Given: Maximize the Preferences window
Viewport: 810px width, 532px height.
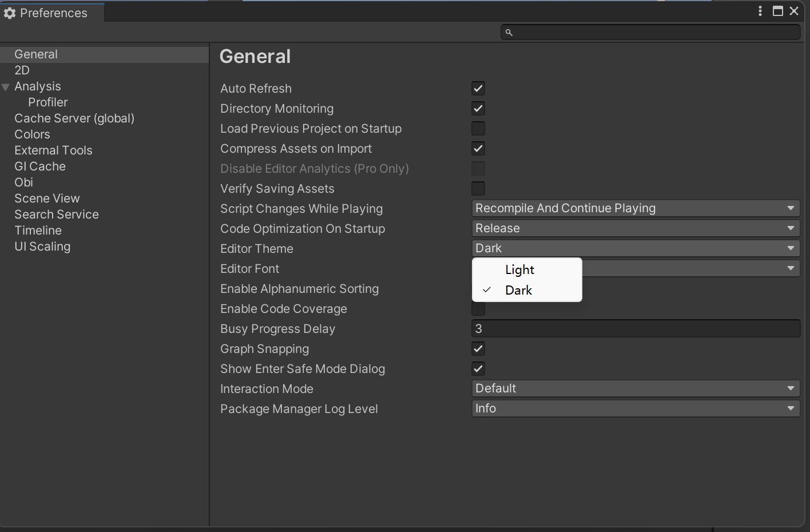Looking at the screenshot, I should pyautogui.click(x=778, y=11).
